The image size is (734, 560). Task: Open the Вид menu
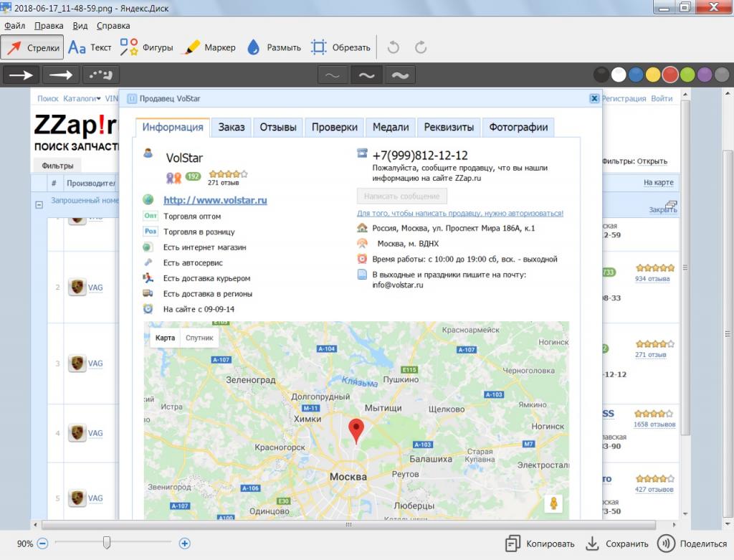(80, 26)
